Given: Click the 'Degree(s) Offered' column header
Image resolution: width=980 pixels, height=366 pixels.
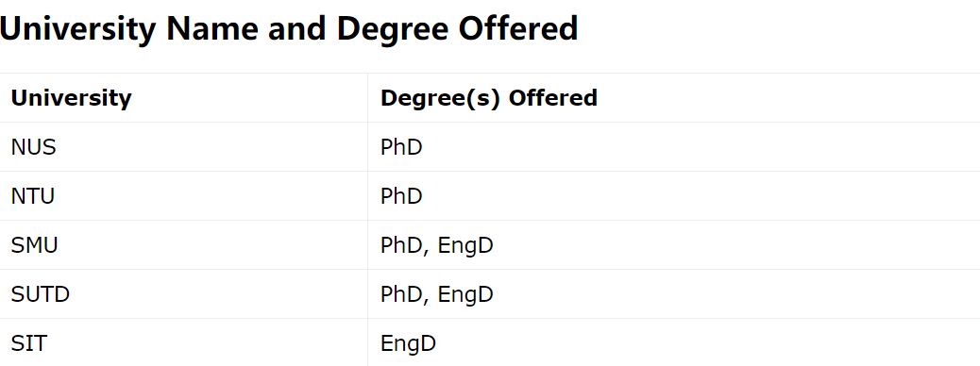Looking at the screenshot, I should [674, 97].
